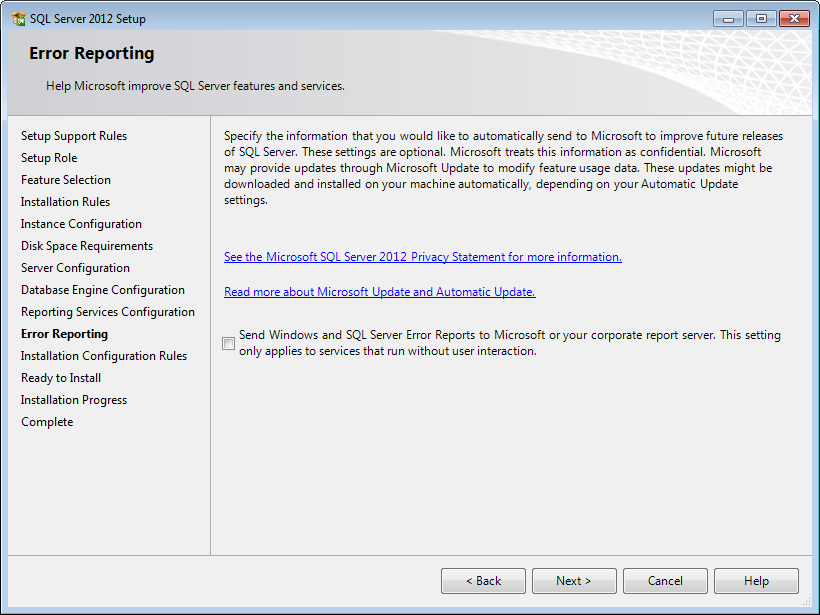This screenshot has height=615, width=820.
Task: Open Read more about Microsoft Update link
Action: pyautogui.click(x=380, y=292)
